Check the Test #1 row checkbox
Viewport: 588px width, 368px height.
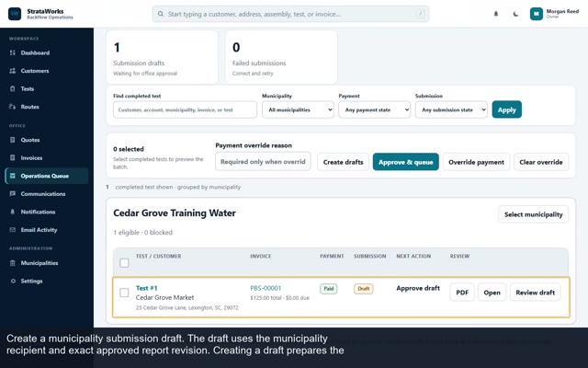pyautogui.click(x=124, y=293)
